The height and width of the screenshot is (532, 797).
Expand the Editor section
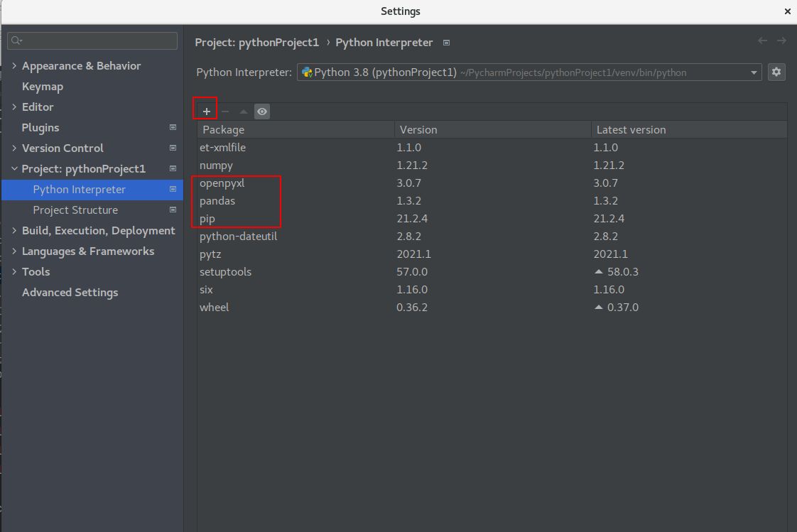[x=14, y=107]
